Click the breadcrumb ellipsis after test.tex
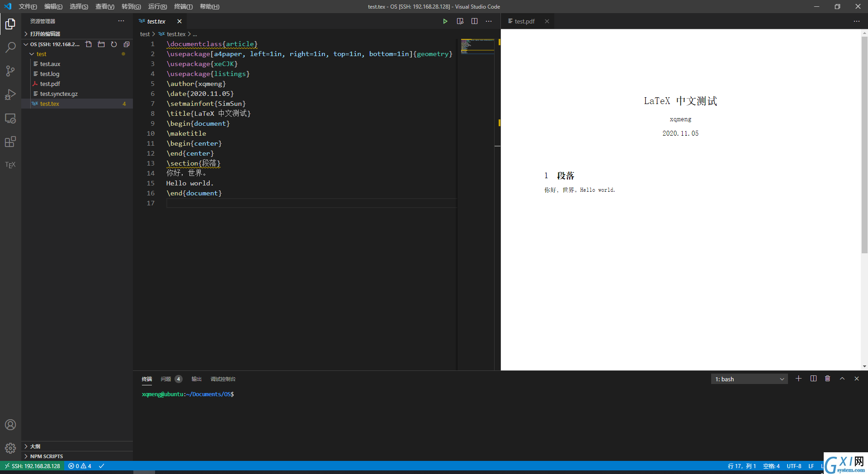 [x=195, y=34]
